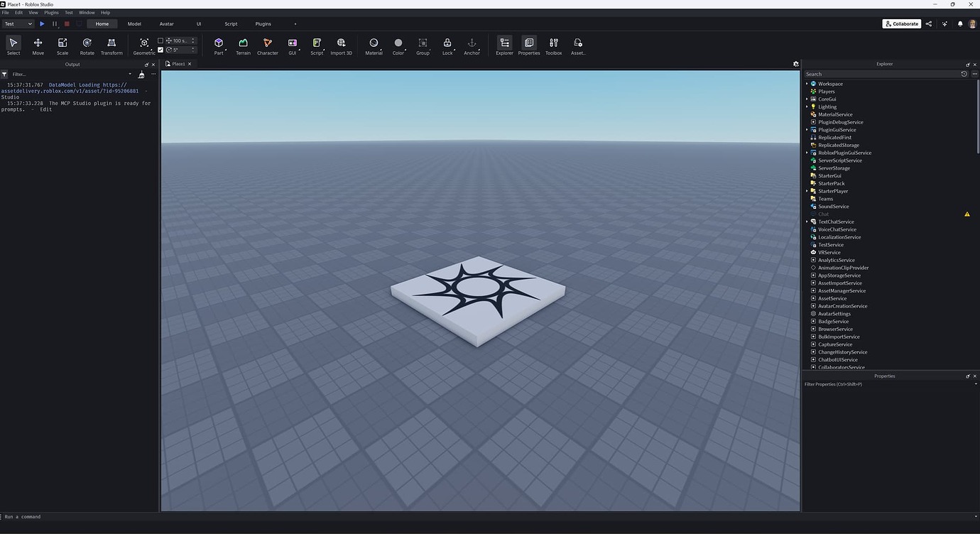Disable the rotate snap checkbox
980x534 pixels.
point(160,50)
